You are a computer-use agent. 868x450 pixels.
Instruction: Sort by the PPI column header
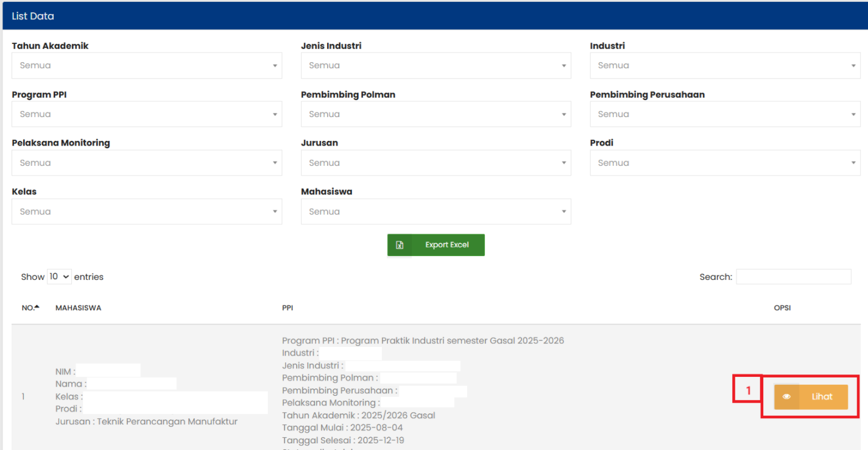point(288,308)
